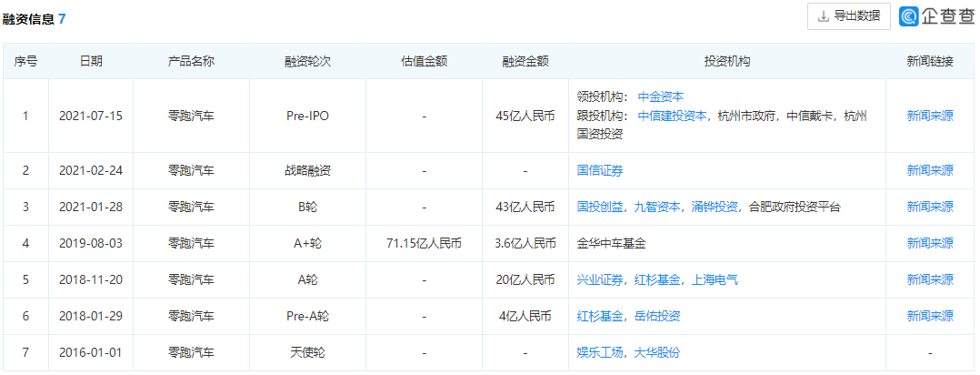Open 新闻来源 link for 2018-11-20 row
Image resolution: width=980 pixels, height=375 pixels.
tap(930, 279)
